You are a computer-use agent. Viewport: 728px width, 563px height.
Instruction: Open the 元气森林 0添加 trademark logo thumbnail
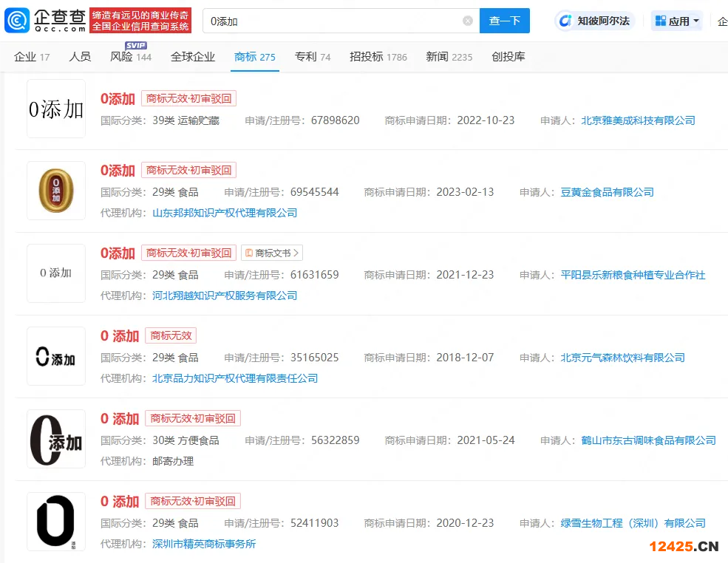(56, 356)
